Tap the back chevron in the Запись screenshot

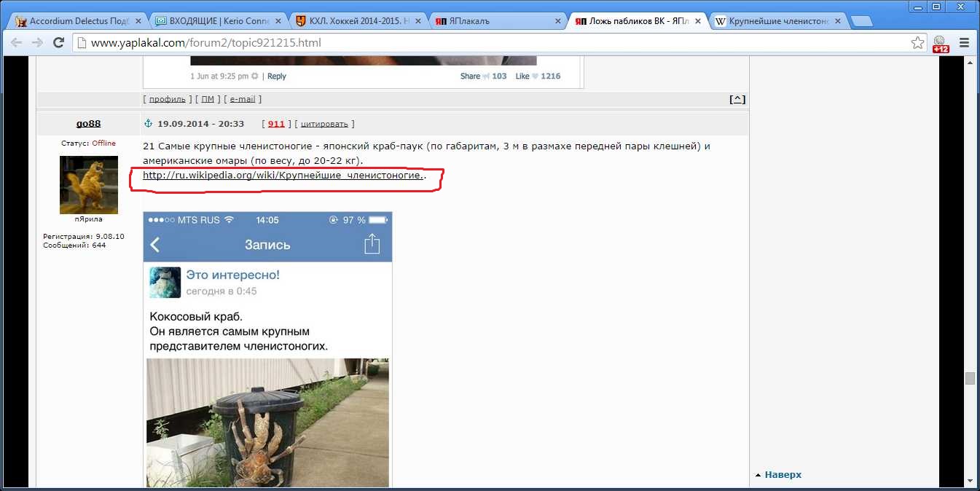155,245
